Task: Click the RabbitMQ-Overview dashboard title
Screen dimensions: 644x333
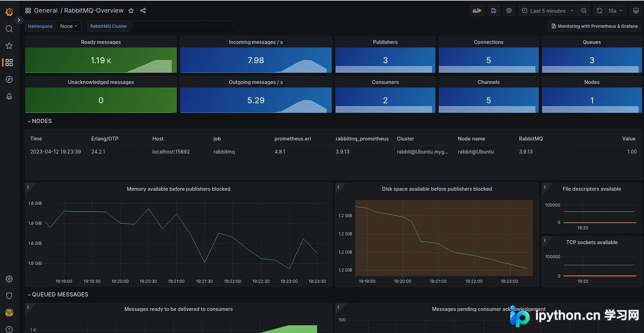Action: pyautogui.click(x=94, y=11)
